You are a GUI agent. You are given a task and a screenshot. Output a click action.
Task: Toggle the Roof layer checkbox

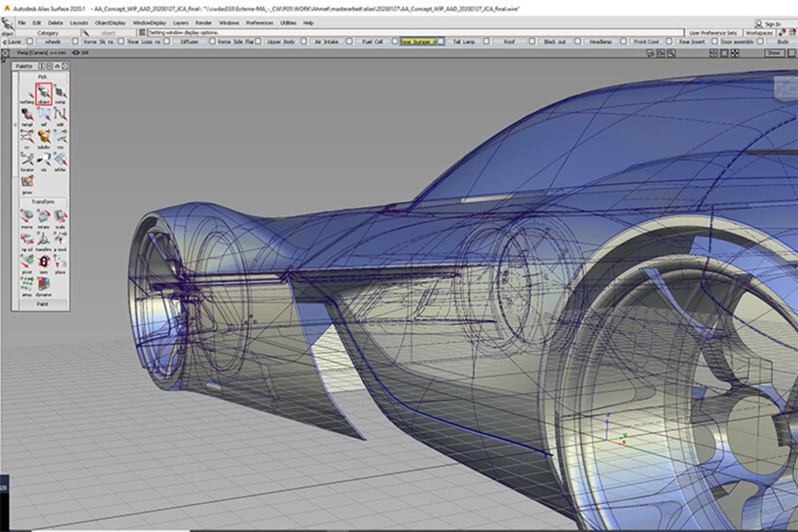coord(531,42)
